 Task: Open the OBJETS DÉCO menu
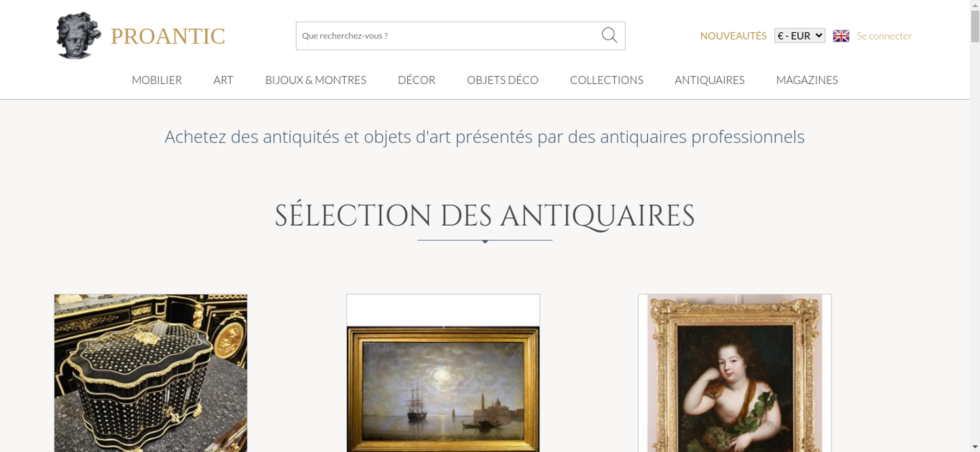(502, 80)
